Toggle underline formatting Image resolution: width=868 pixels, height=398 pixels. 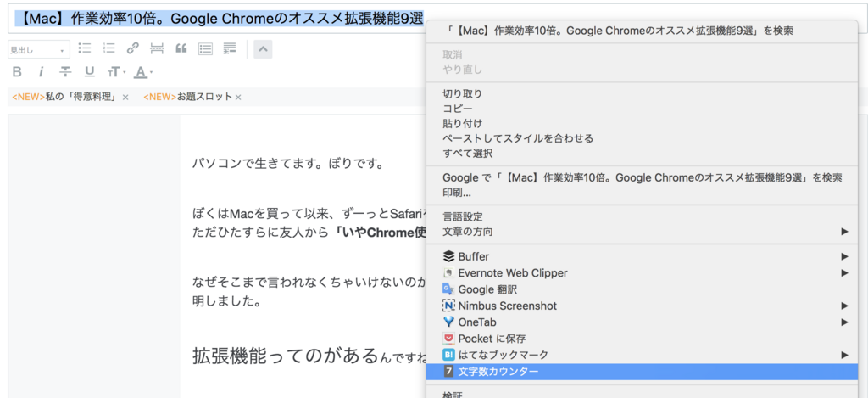point(90,72)
